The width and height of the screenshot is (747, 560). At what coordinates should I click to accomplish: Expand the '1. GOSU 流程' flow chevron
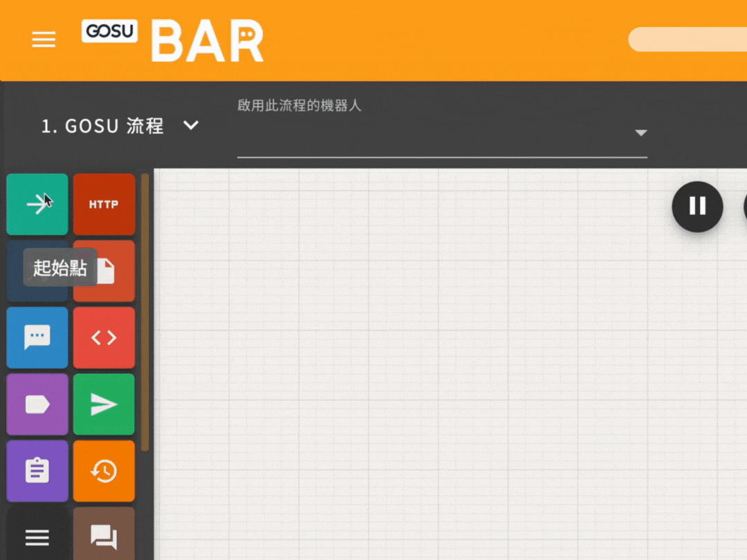191,125
